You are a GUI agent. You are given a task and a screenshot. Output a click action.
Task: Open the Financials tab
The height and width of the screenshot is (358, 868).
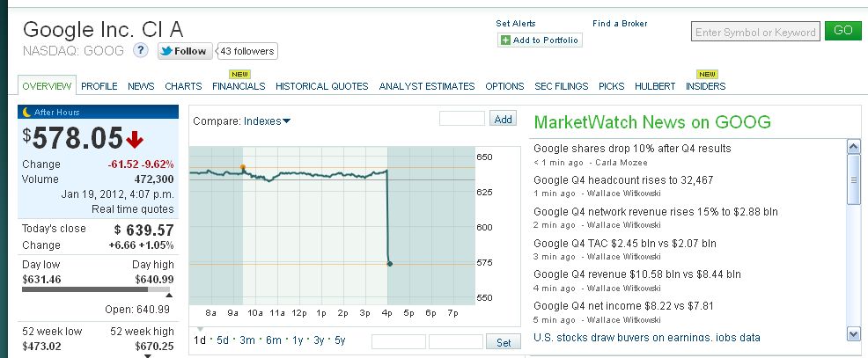click(239, 86)
